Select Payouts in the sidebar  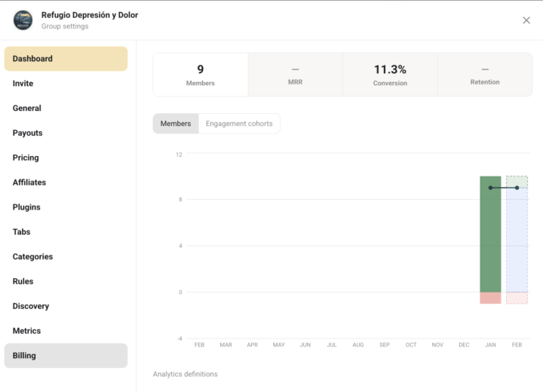28,133
